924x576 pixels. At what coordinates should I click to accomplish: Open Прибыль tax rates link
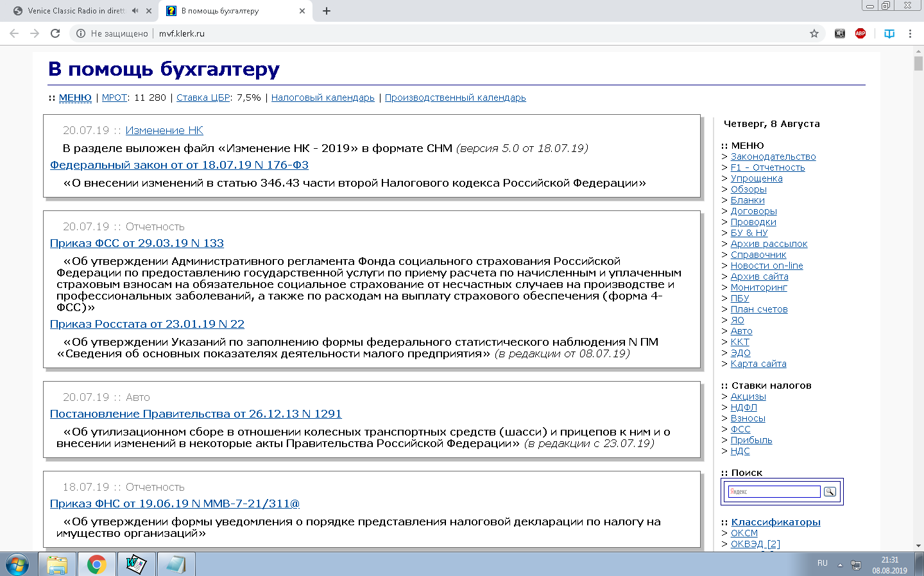pos(751,440)
